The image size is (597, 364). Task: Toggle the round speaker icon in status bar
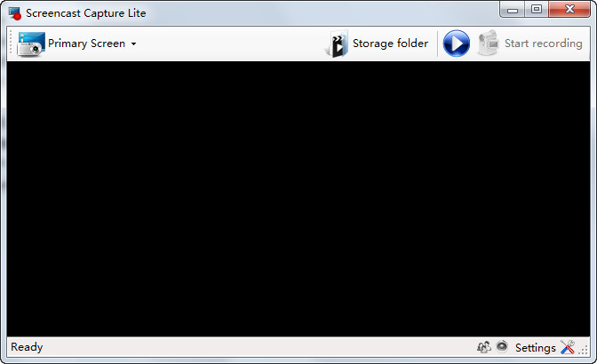click(502, 346)
